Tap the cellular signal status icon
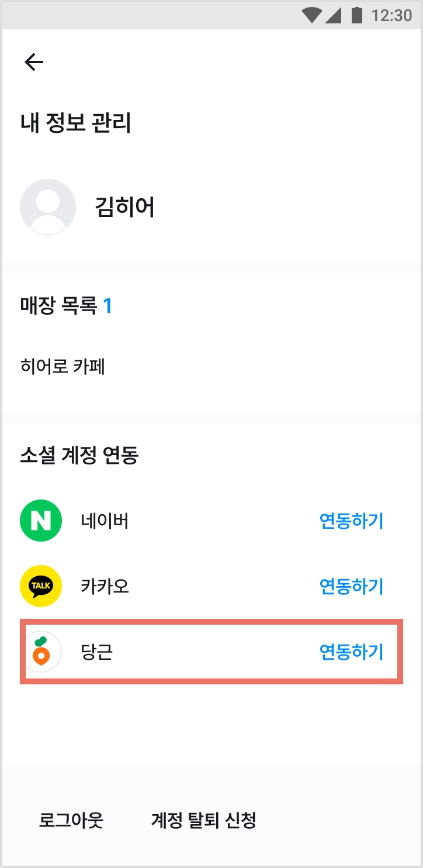423x868 pixels. pyautogui.click(x=333, y=15)
